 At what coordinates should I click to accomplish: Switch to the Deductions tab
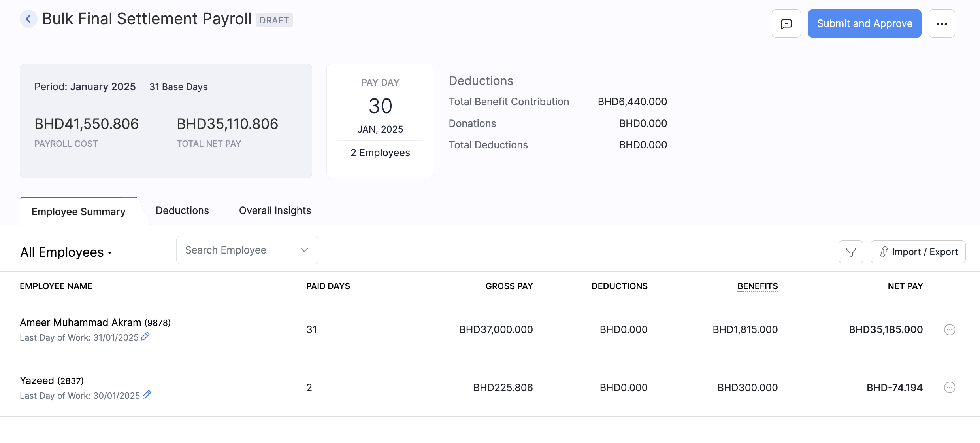pyautogui.click(x=182, y=210)
